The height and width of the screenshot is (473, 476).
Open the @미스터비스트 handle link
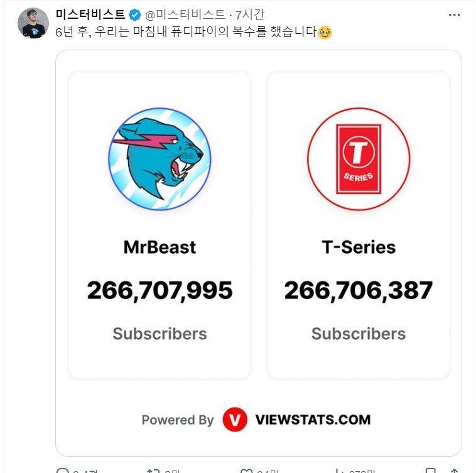pos(184,14)
